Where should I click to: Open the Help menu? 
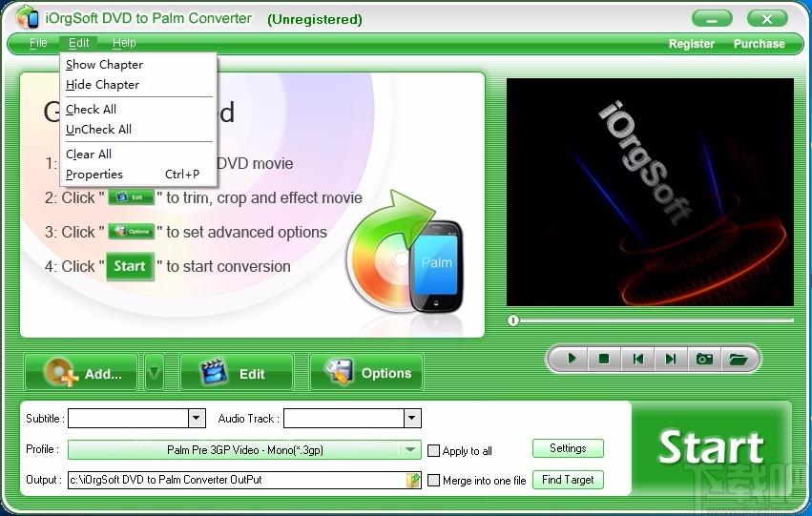(x=124, y=43)
